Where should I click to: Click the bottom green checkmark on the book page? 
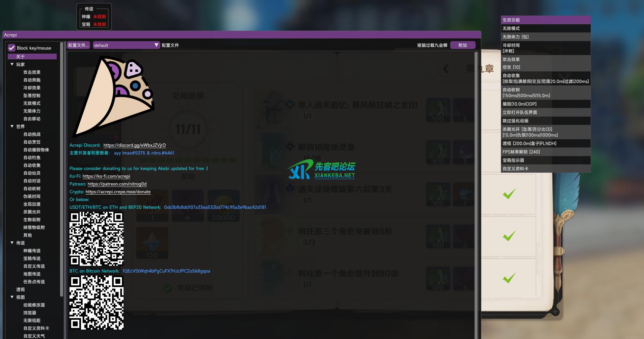pyautogui.click(x=509, y=278)
